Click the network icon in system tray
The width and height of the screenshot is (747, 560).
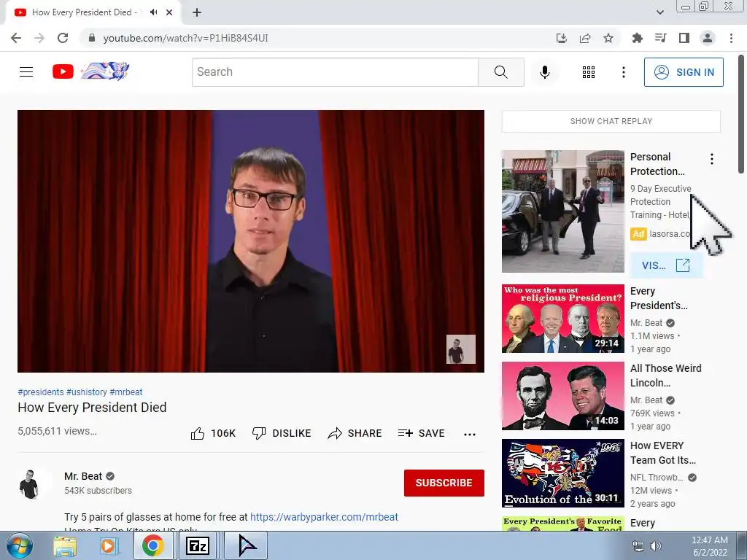pyautogui.click(x=638, y=546)
